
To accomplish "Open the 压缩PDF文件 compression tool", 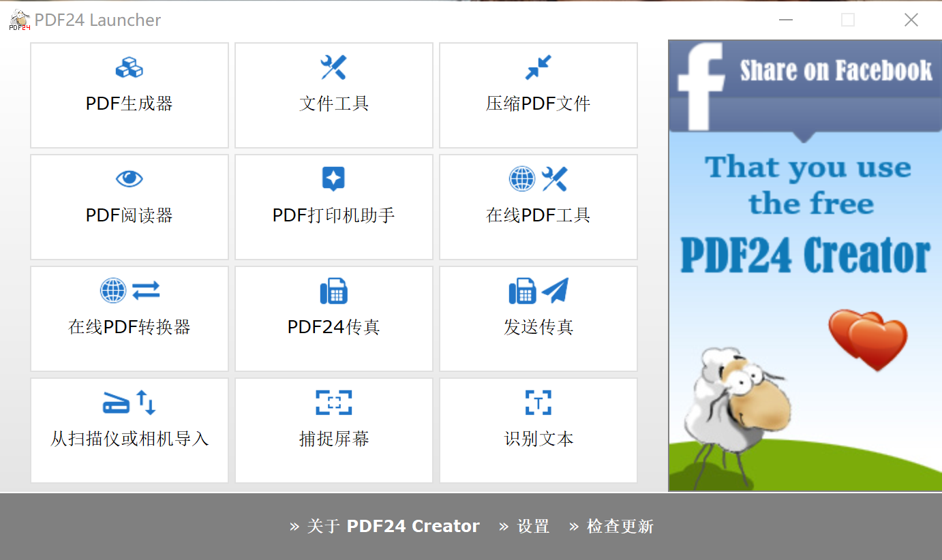I will pyautogui.click(x=538, y=95).
